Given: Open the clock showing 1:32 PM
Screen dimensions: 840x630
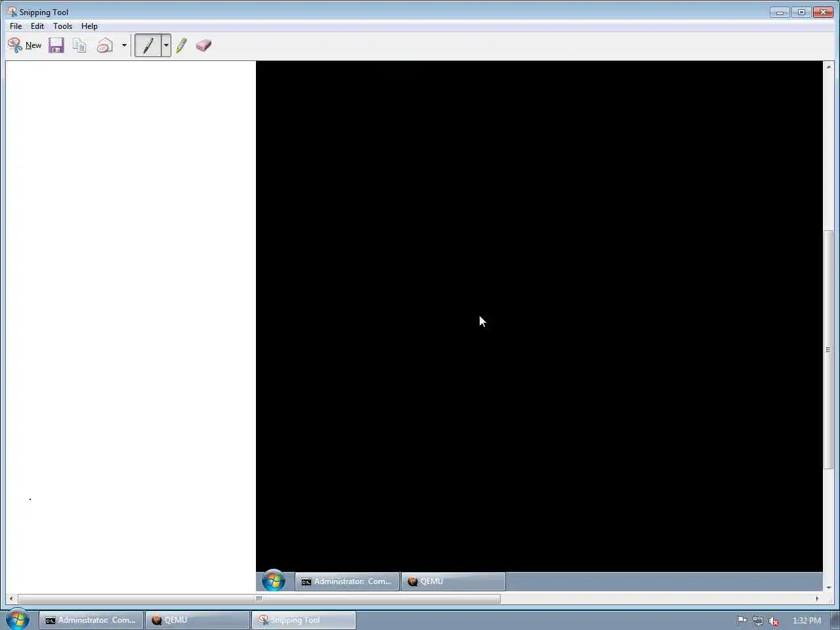Looking at the screenshot, I should (807, 620).
